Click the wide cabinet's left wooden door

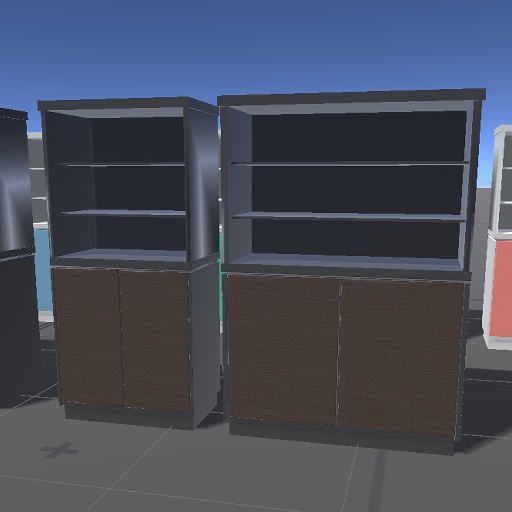pyautogui.click(x=283, y=349)
